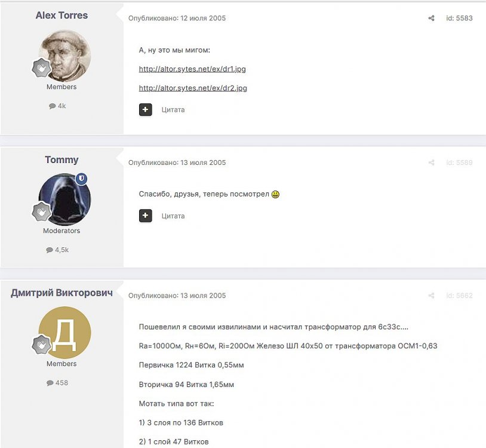486x448 pixels.
Task: Toggle multiquote plus on Tommy's post
Action: click(x=145, y=216)
